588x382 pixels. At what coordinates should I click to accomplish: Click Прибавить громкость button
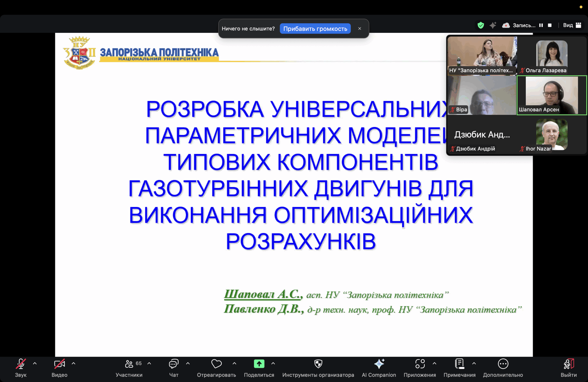[315, 29]
